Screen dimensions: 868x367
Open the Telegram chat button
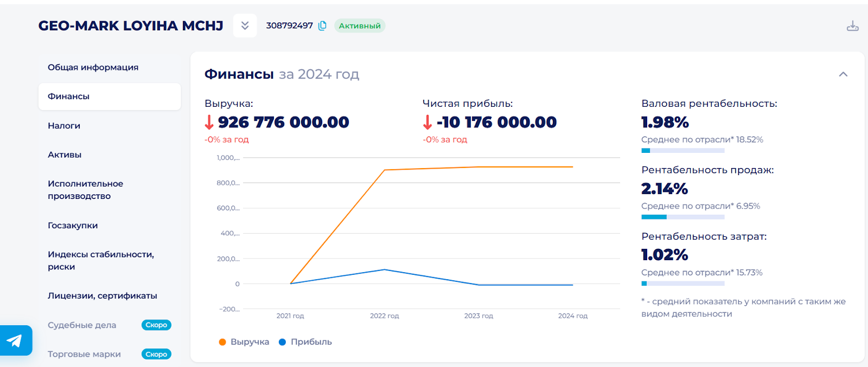tap(15, 340)
